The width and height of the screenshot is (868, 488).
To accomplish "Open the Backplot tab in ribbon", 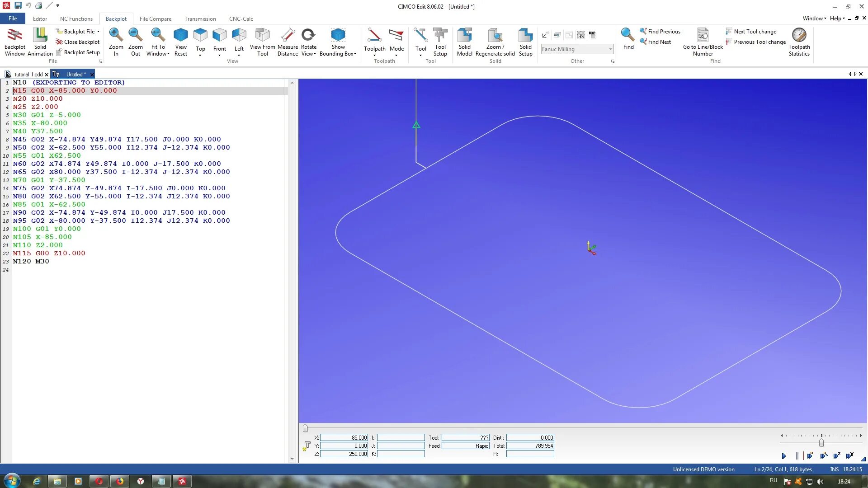I will coord(116,19).
